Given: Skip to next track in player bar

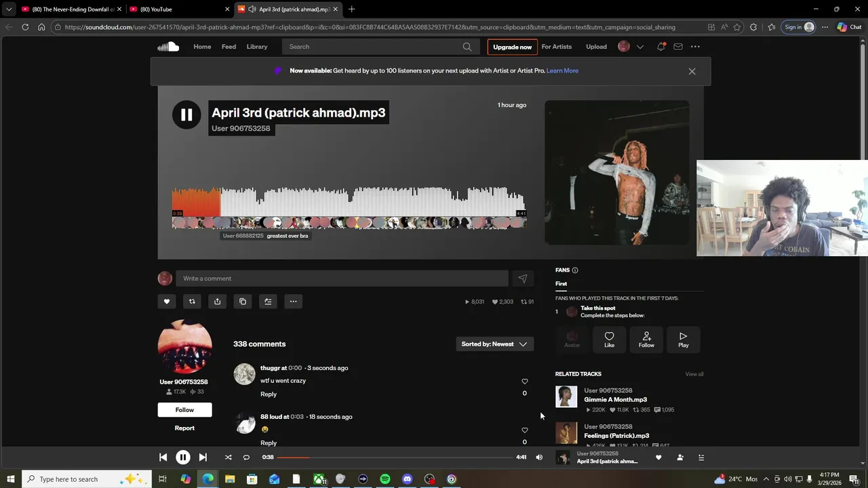Looking at the screenshot, I should tap(203, 457).
